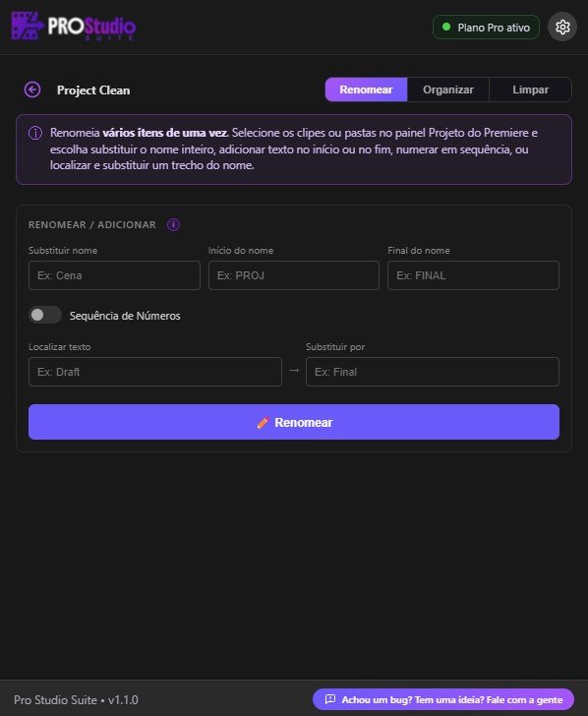The image size is (588, 716).
Task: Click the PRO Studio Suite logo
Action: (74, 27)
